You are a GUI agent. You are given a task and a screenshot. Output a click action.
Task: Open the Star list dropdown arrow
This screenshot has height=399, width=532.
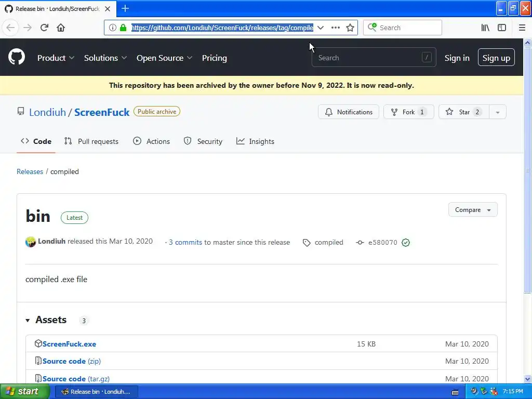[497, 112]
